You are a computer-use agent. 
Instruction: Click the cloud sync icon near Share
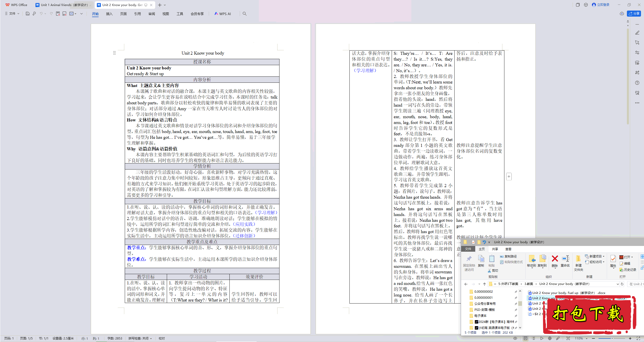click(622, 14)
